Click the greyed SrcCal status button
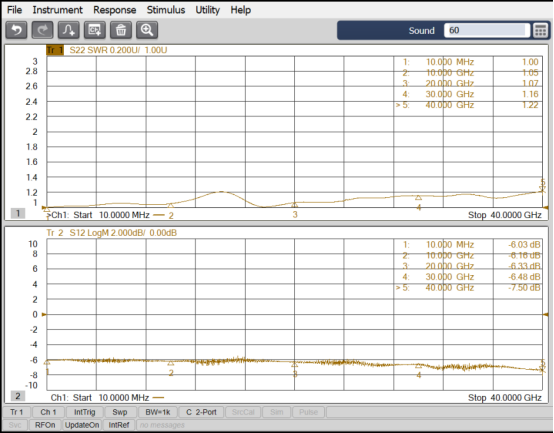 point(243,412)
